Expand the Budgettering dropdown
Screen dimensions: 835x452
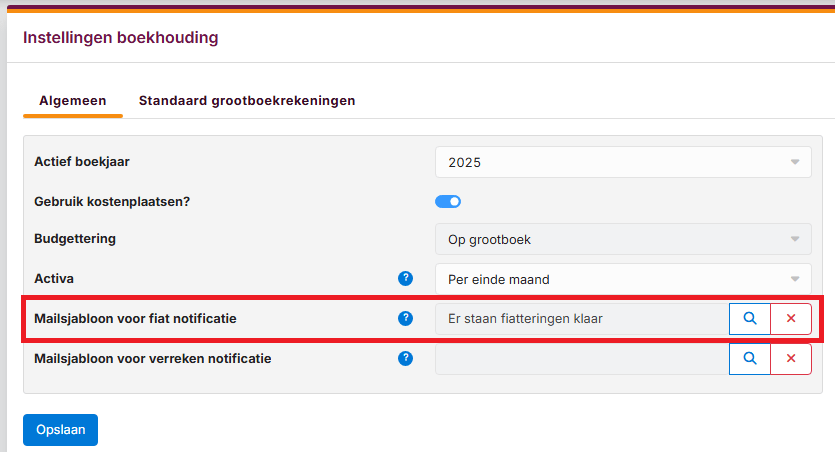click(x=623, y=240)
